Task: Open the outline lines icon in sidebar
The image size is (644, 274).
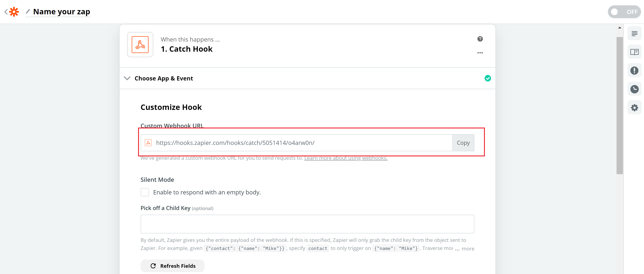Action: [634, 33]
